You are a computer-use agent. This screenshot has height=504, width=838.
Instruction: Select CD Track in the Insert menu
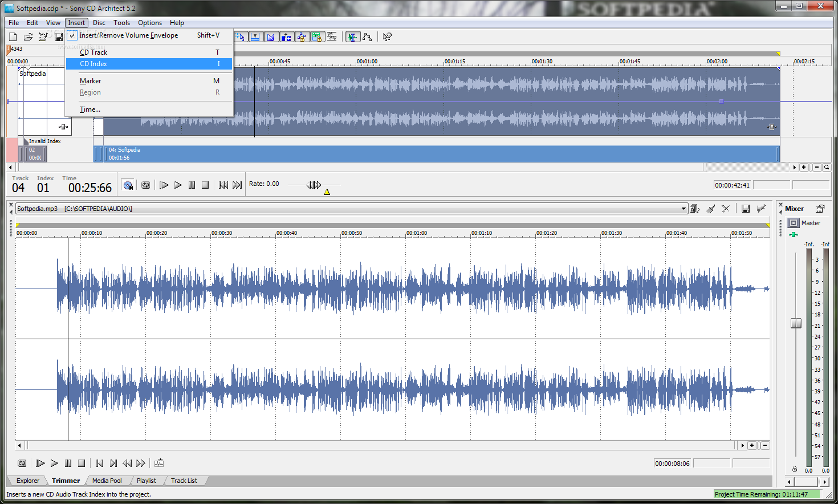[x=149, y=52]
